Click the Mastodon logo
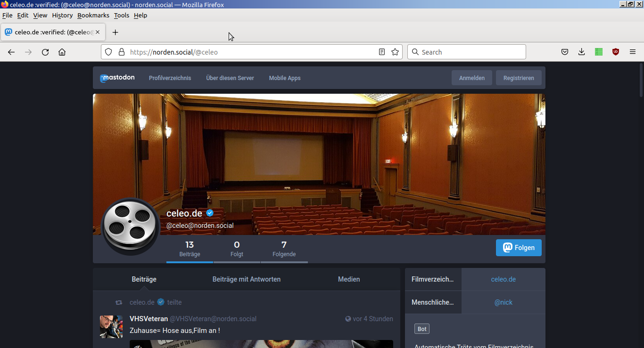This screenshot has height=348, width=644. pos(117,78)
